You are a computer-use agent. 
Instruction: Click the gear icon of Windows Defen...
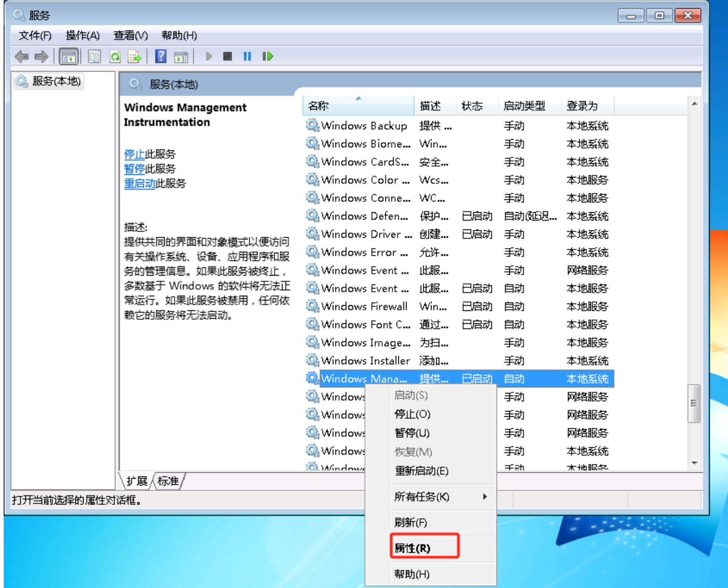click(x=312, y=215)
